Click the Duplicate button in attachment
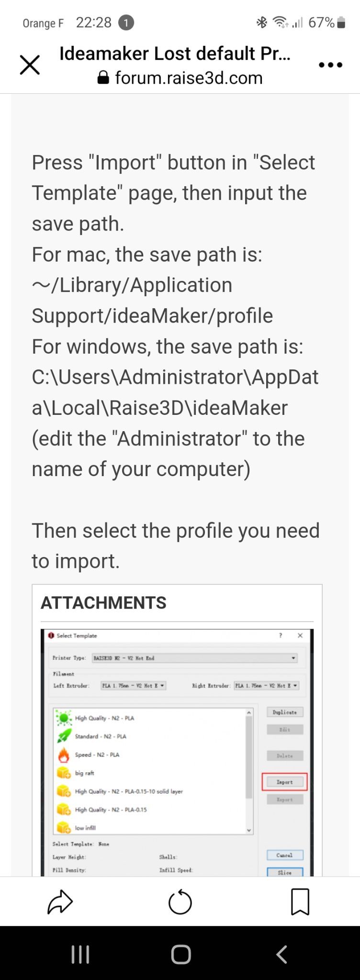The width and height of the screenshot is (360, 980). [285, 713]
